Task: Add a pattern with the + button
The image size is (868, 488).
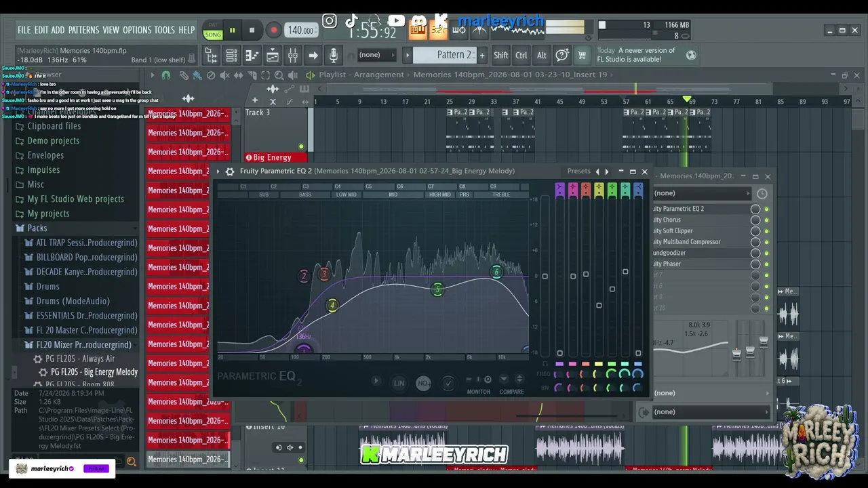Action: [482, 55]
